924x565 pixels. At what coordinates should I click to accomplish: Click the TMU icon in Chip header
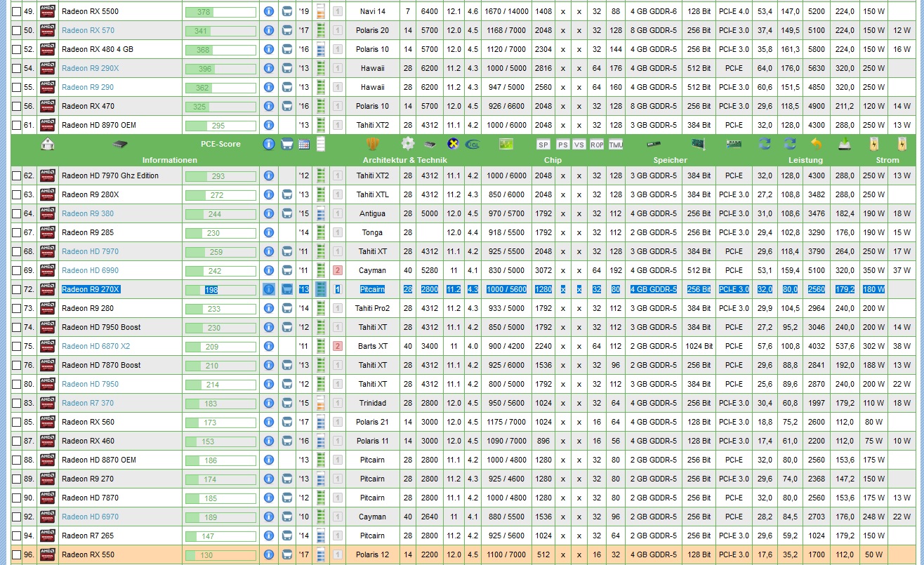pos(616,145)
